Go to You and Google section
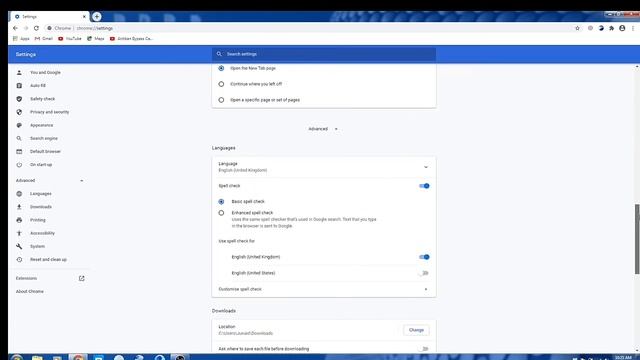This screenshot has height=360, width=640. tap(45, 72)
